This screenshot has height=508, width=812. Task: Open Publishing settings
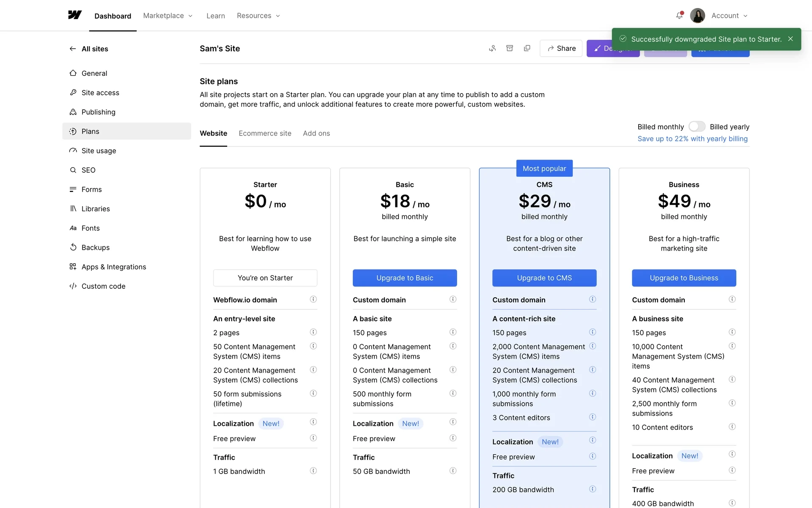click(x=126, y=112)
